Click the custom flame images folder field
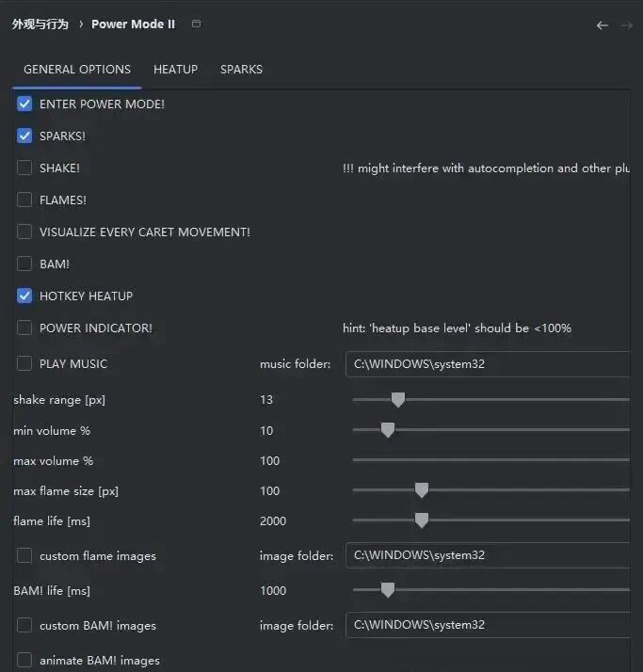 (488, 555)
